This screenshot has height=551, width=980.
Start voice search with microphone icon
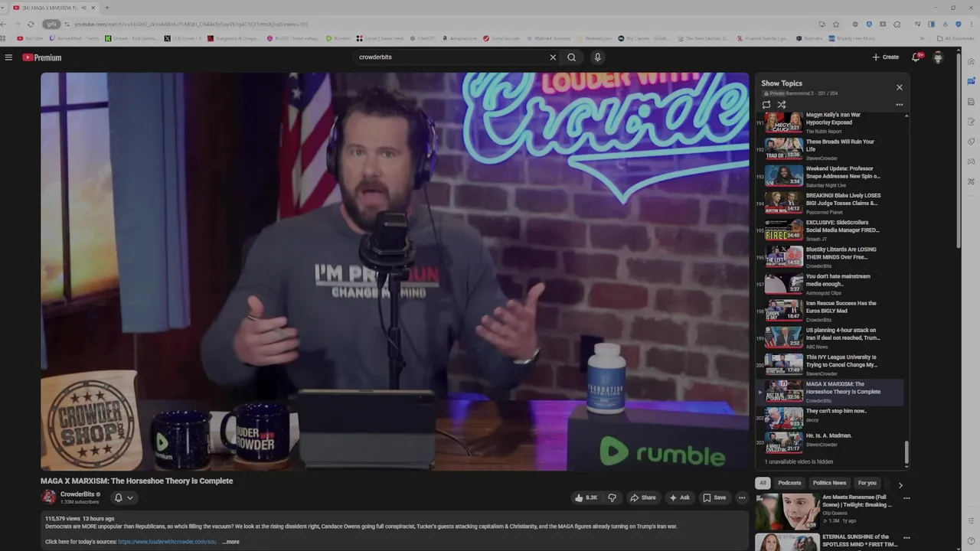point(597,57)
